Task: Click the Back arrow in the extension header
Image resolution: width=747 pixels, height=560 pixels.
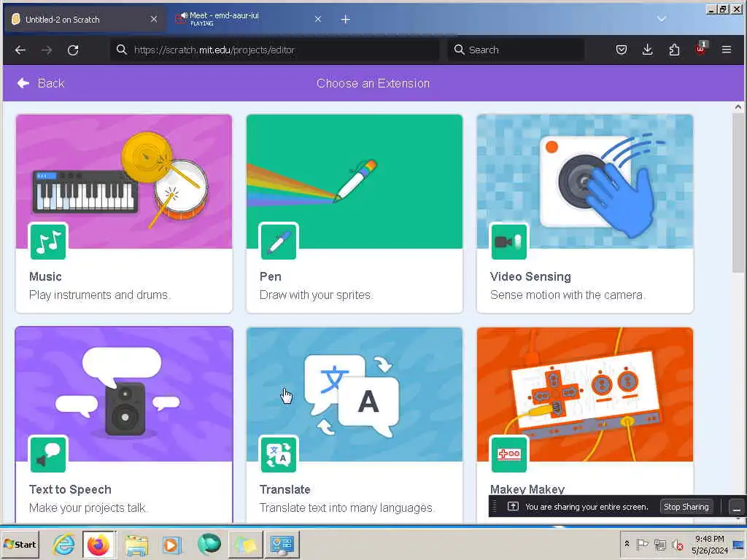Action: 23,83
